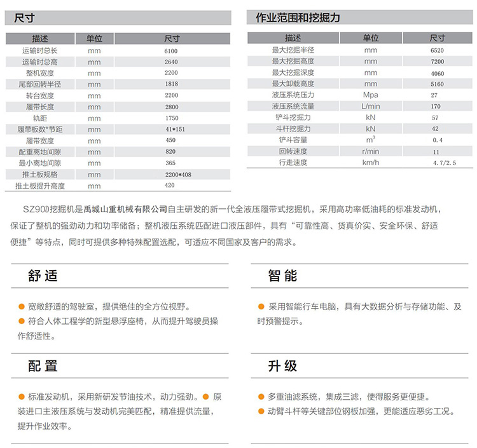Viewport: 477px width, 448px height.
Task: Select the 作业范围和挖掘力 section header
Action: pos(297,18)
